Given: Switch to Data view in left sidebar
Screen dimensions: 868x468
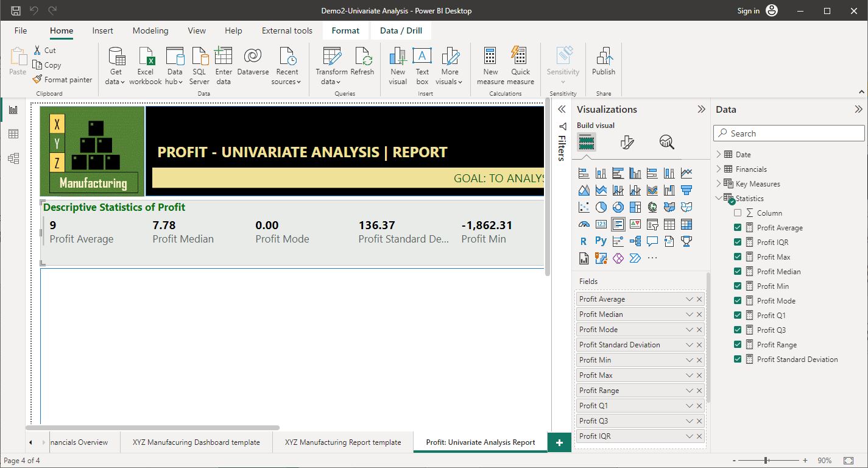Looking at the screenshot, I should 13,134.
